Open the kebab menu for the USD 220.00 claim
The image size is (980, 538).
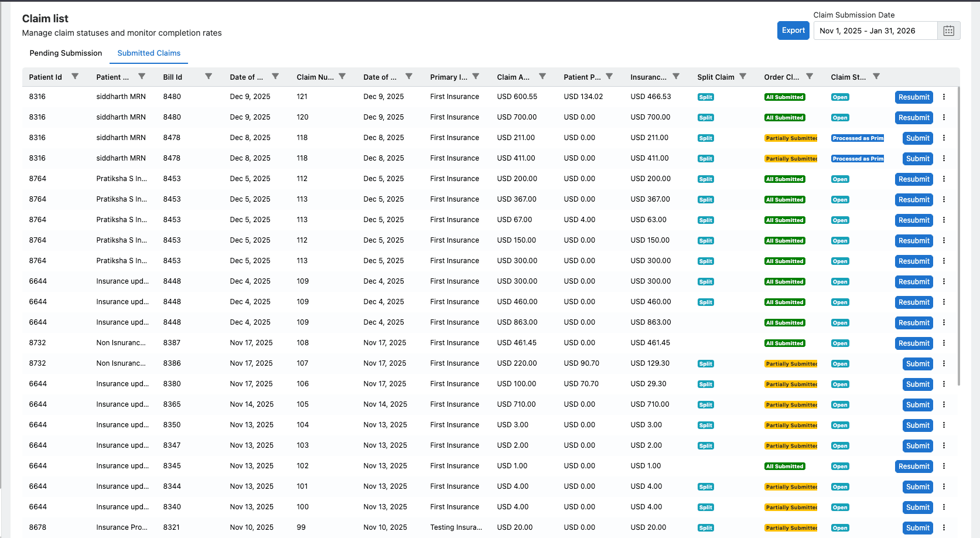[944, 363]
